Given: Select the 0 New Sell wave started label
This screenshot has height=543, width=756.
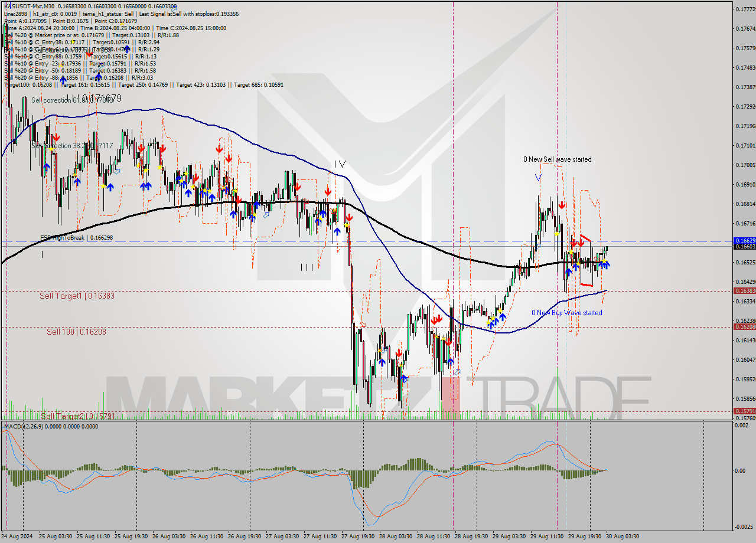Looking at the screenshot, I should click(557, 159).
